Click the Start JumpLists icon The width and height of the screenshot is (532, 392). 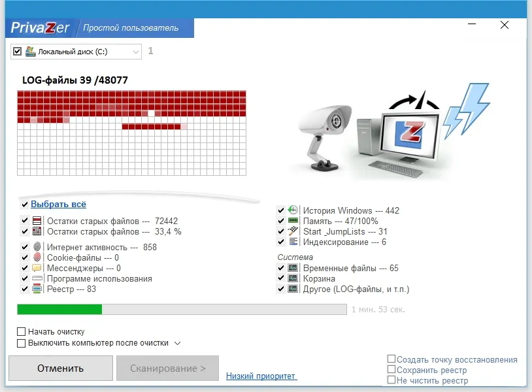[x=293, y=231]
